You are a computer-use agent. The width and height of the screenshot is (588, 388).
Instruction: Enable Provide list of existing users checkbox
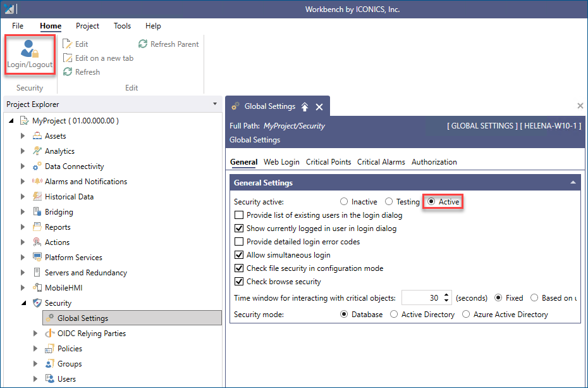point(239,215)
